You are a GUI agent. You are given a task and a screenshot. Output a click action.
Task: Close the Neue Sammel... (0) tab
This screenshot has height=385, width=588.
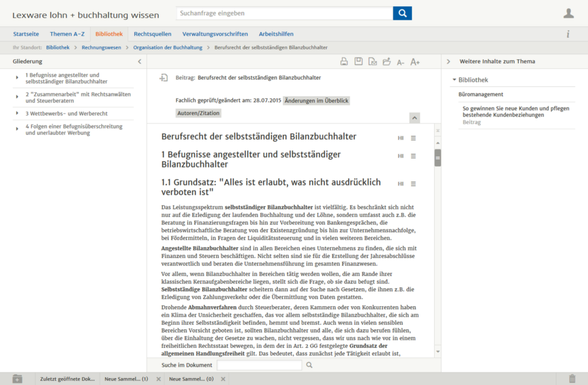223,379
